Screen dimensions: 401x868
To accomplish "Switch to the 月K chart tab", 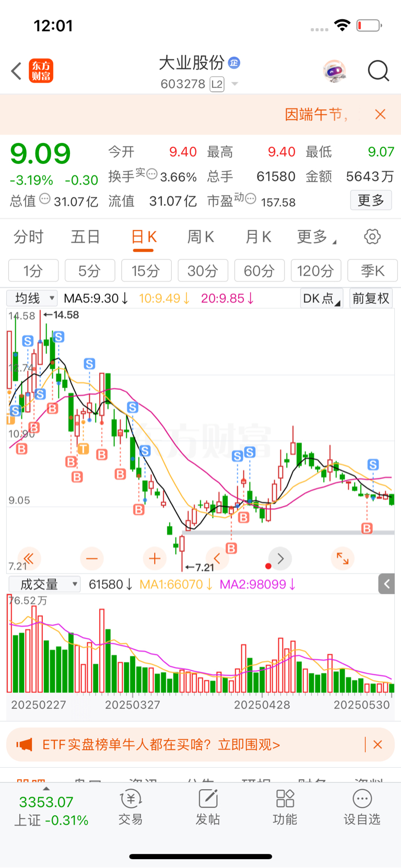I will coord(258,237).
